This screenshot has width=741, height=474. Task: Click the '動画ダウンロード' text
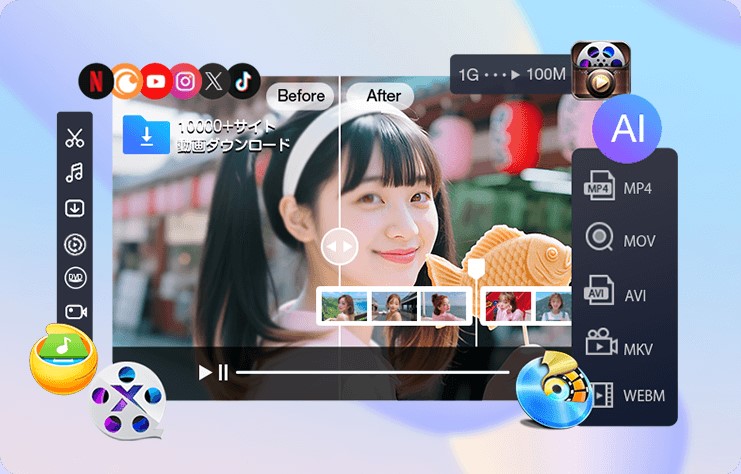point(234,145)
